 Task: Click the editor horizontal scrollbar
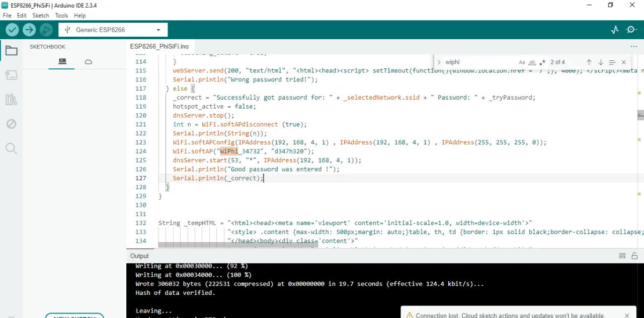tap(238, 246)
